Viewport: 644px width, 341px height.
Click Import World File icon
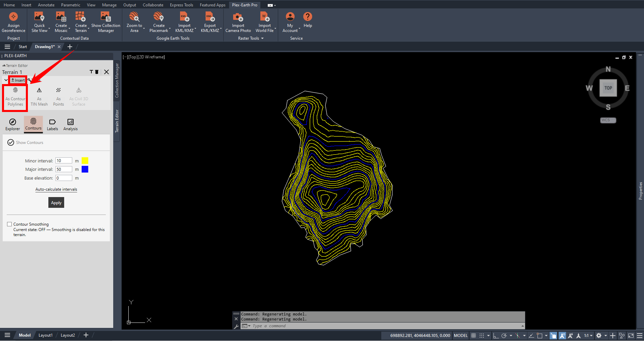pyautogui.click(x=265, y=17)
